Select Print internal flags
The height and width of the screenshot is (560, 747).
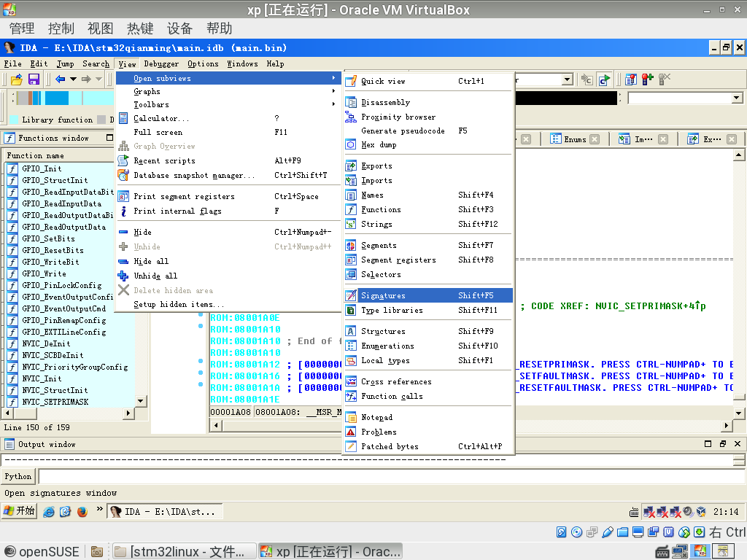228,211
